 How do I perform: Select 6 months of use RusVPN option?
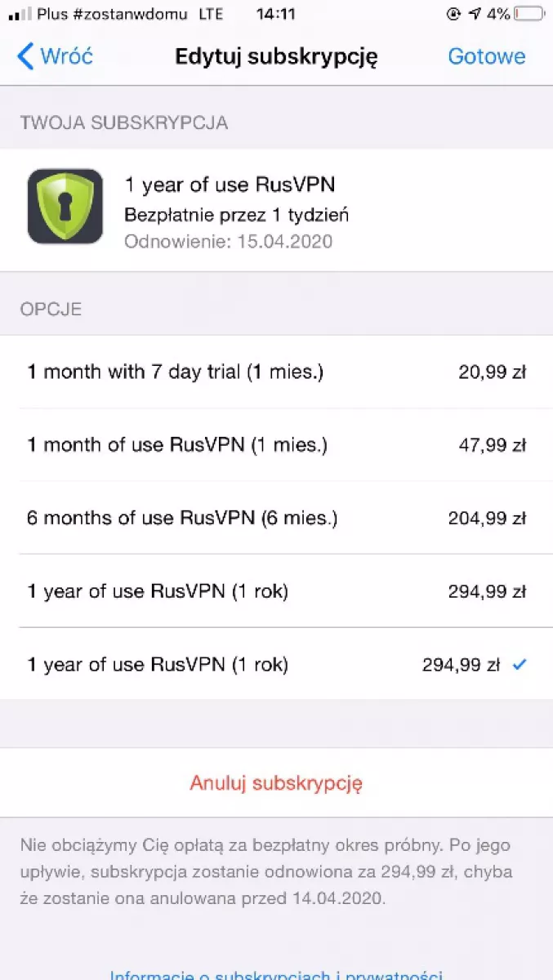pos(276,518)
